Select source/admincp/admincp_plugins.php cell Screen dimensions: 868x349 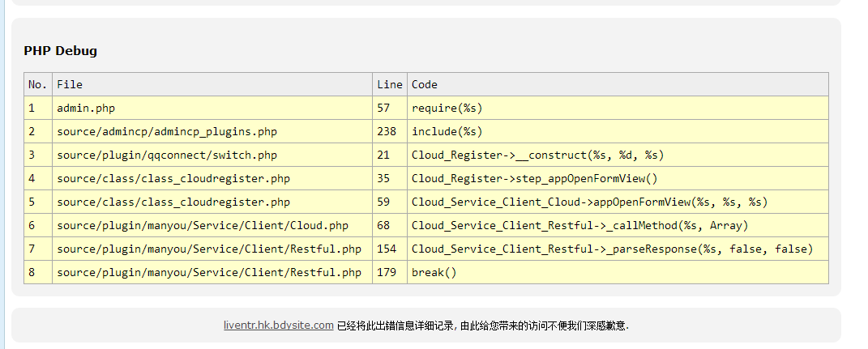pyautogui.click(x=212, y=131)
